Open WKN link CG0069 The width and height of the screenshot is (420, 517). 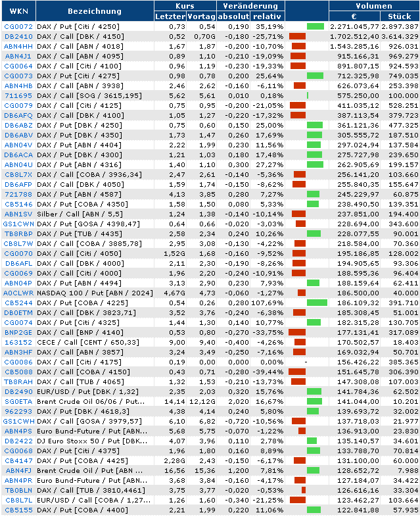point(18,274)
